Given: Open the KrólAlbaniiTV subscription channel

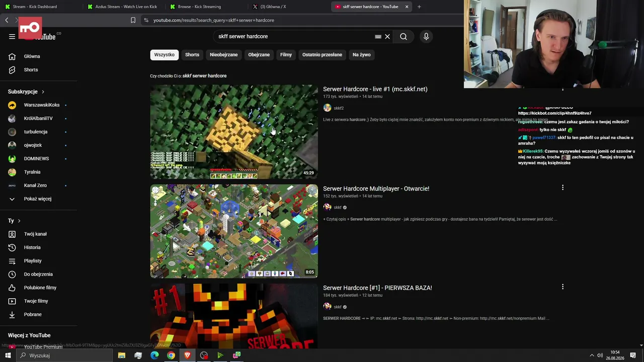Looking at the screenshot, I should coord(39,118).
